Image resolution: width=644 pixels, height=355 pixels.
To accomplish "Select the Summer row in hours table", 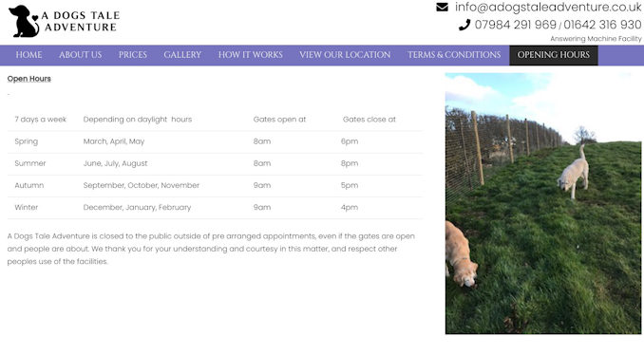I will coord(215,163).
